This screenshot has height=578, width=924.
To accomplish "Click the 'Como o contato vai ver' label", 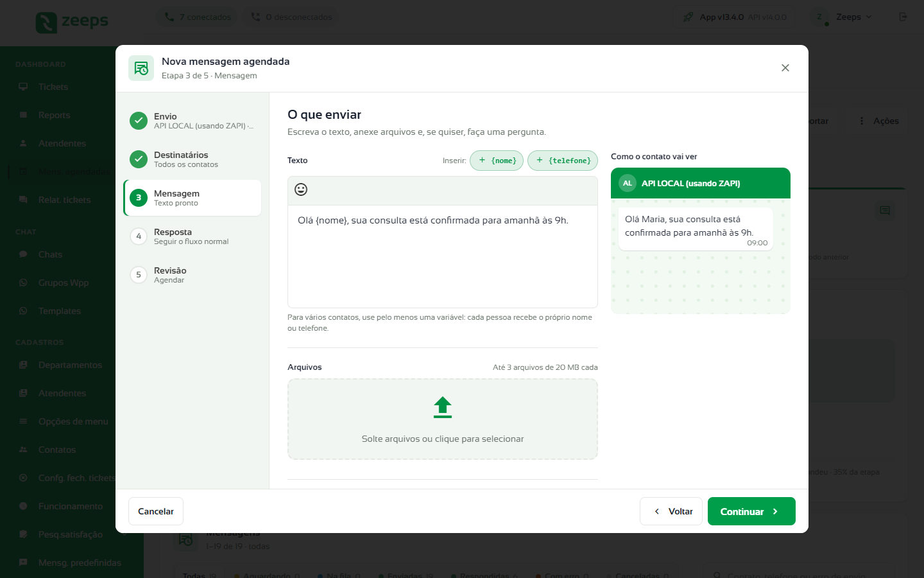I will point(654,156).
